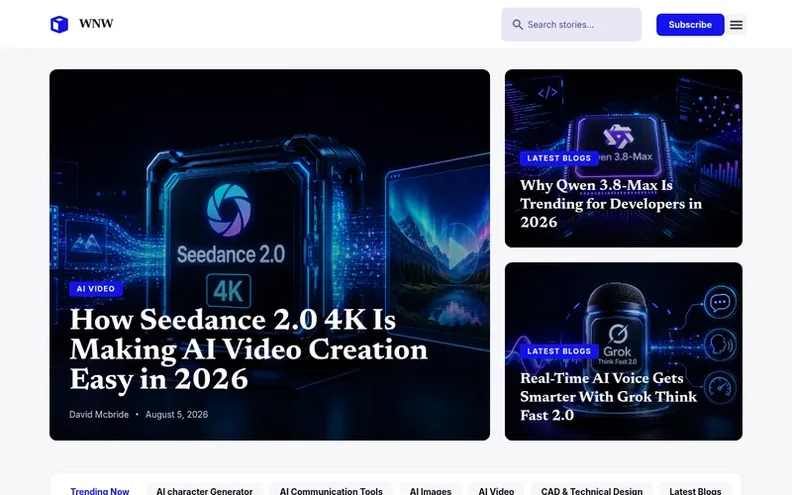Open the Why Qwen 3.8-Max Is Trending headline

tap(611, 204)
